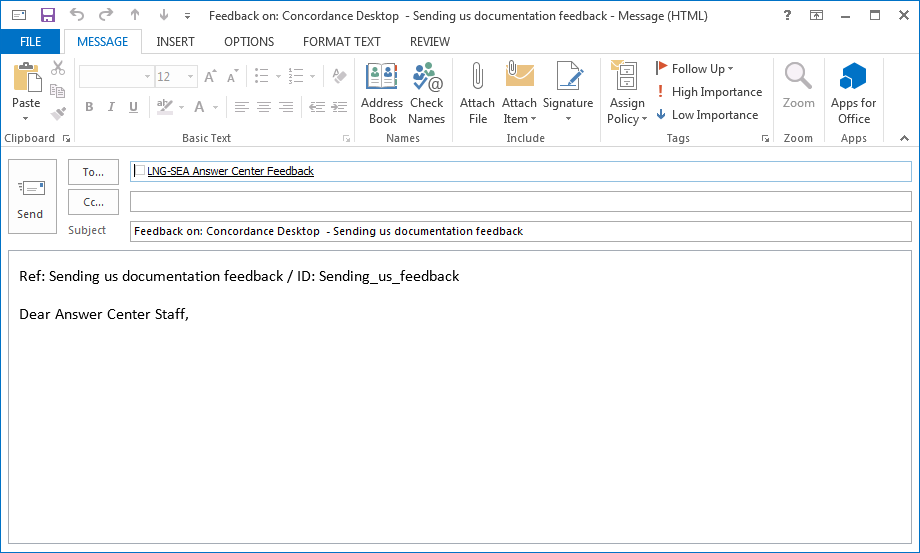Open the FILE tab
This screenshot has height=553, width=920.
tap(31, 42)
